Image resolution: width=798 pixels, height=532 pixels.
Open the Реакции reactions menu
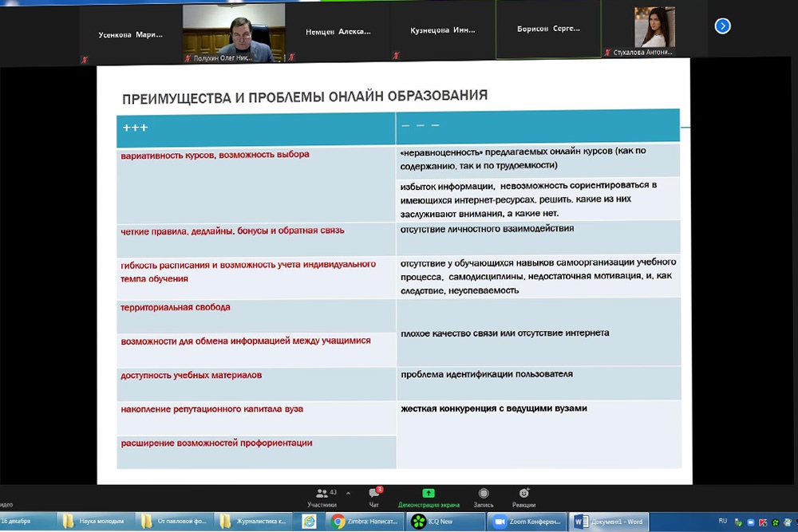pos(523,497)
